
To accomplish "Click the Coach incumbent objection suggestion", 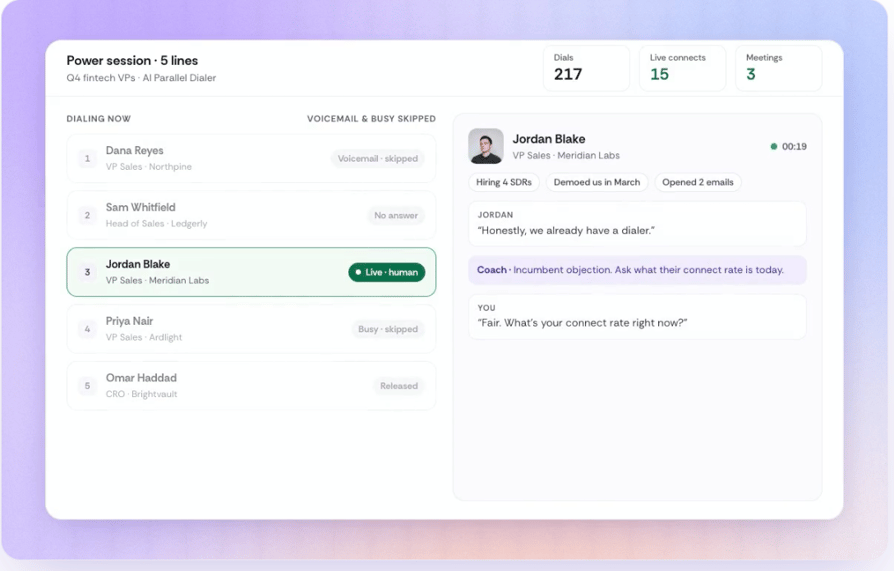I will point(637,270).
